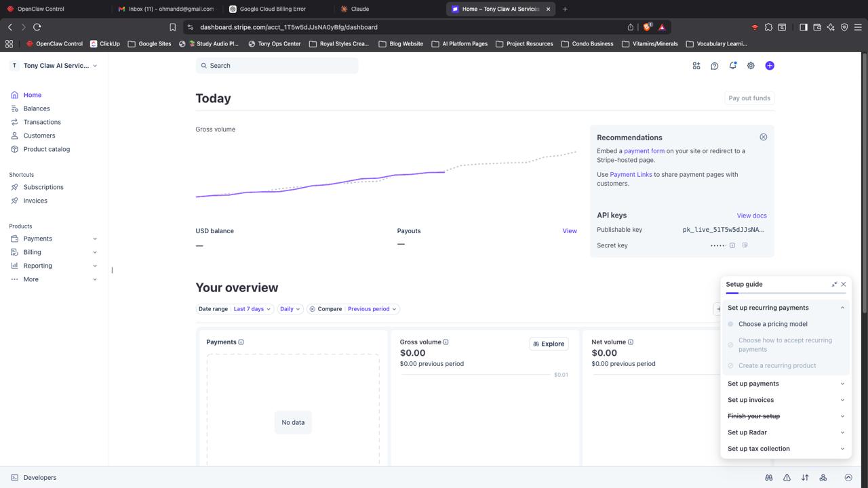Remove the Compare filter toggle

[x=312, y=309]
